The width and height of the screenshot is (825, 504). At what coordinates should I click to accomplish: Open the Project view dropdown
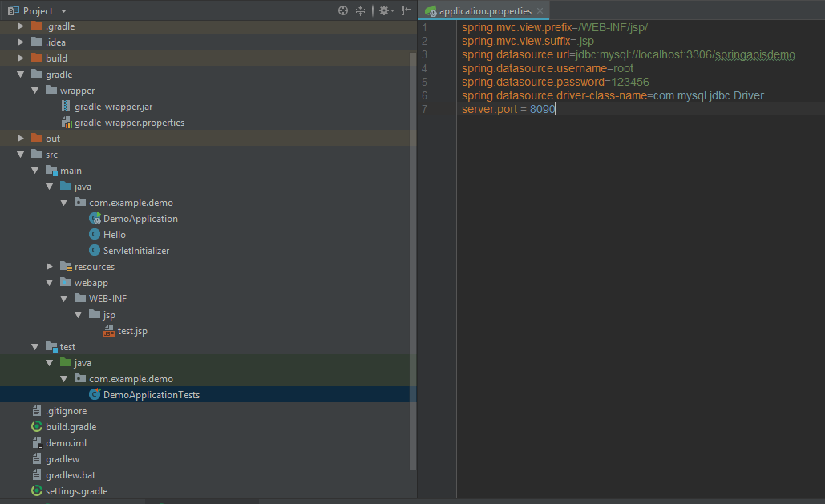(64, 11)
